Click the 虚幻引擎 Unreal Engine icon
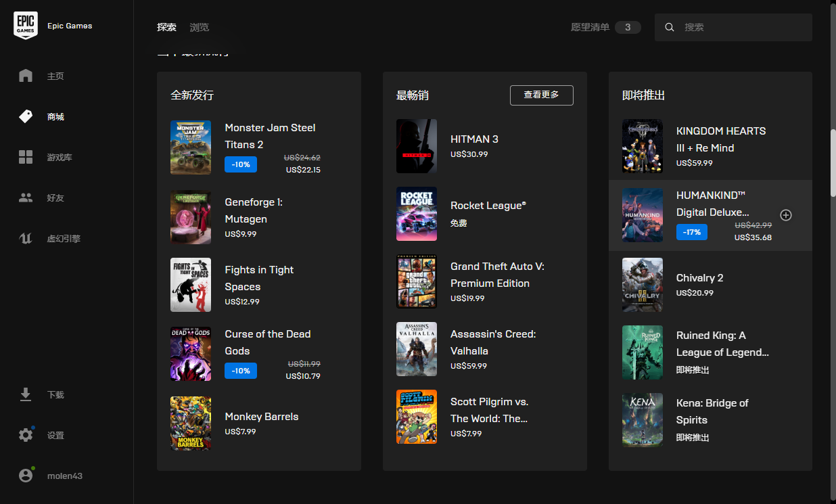Screen dimensions: 836x504 26,238
